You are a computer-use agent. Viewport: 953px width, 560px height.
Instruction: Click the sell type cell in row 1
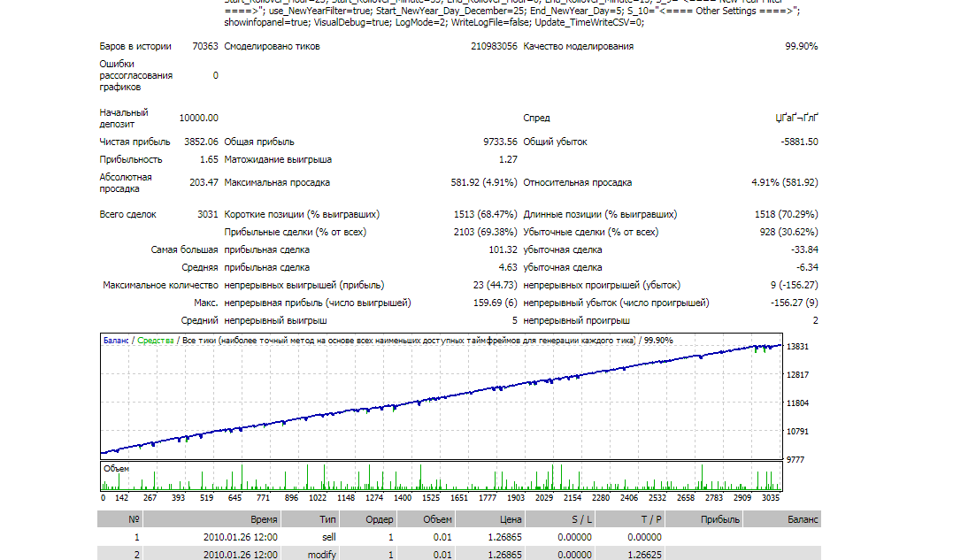[329, 537]
